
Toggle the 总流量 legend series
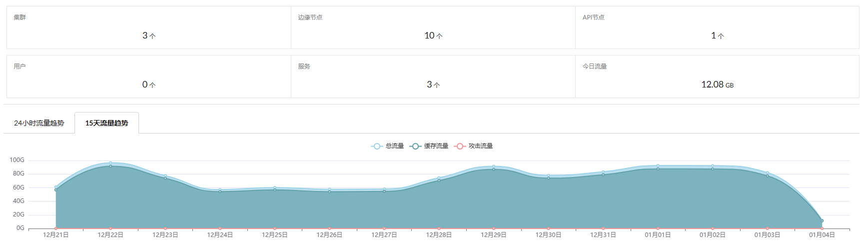(x=387, y=146)
